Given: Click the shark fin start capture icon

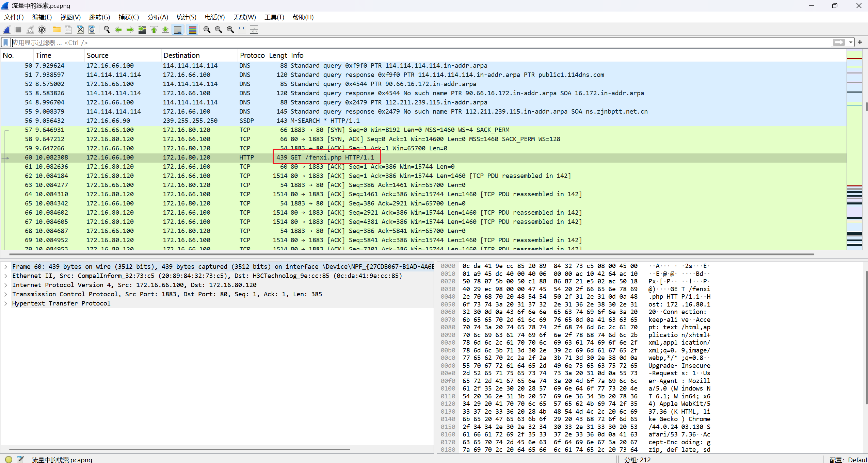Looking at the screenshot, I should (x=7, y=30).
